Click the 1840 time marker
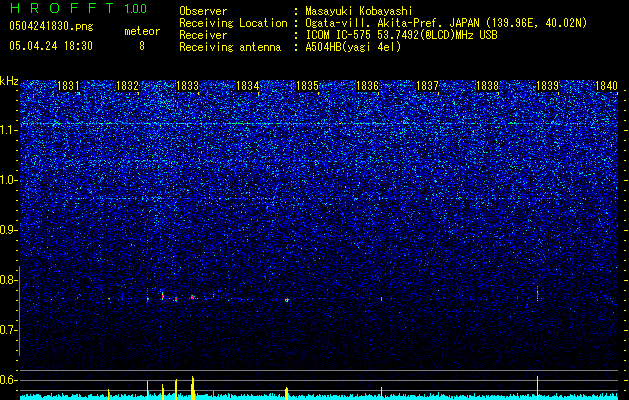Viewport: 629px width, 400px height. [607, 86]
